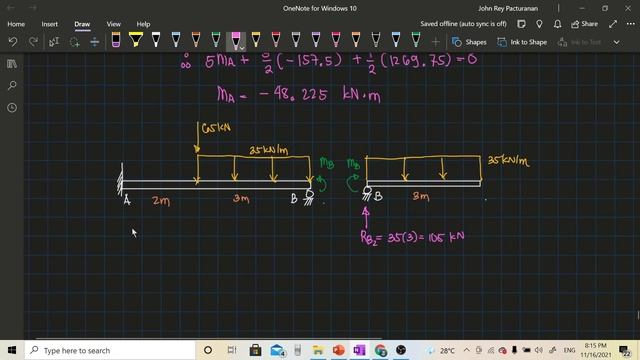Activate the Lasso Select tool
This screenshot has height=360, width=640.
[x=74, y=42]
